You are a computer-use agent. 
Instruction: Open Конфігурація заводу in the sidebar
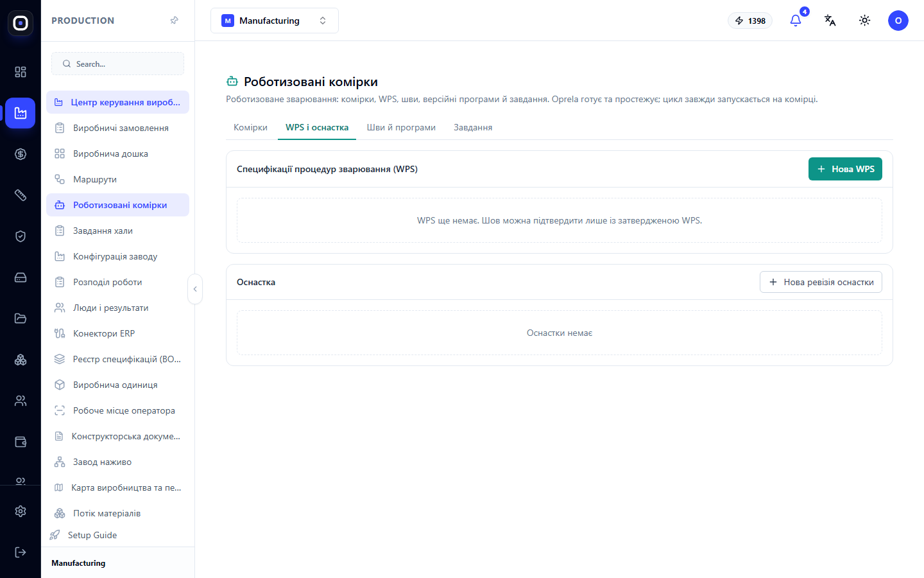click(117, 256)
